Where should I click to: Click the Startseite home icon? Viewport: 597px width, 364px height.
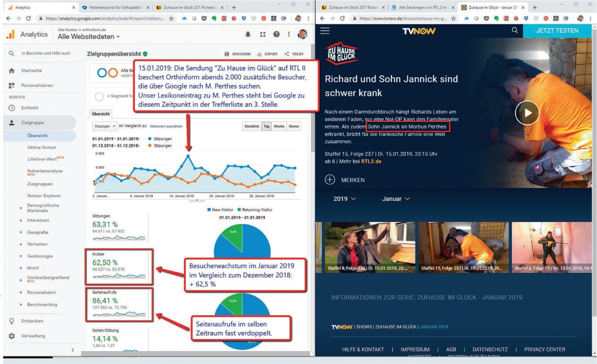coord(11,70)
